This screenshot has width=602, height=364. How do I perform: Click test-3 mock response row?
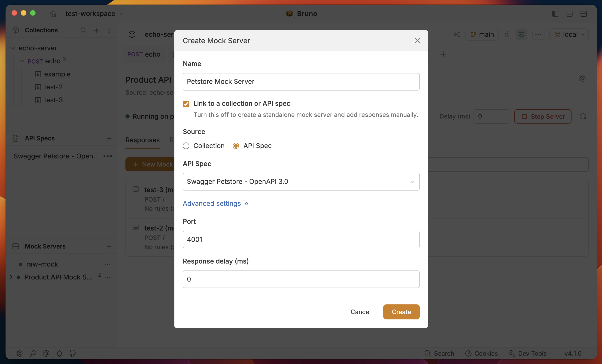coord(150,199)
